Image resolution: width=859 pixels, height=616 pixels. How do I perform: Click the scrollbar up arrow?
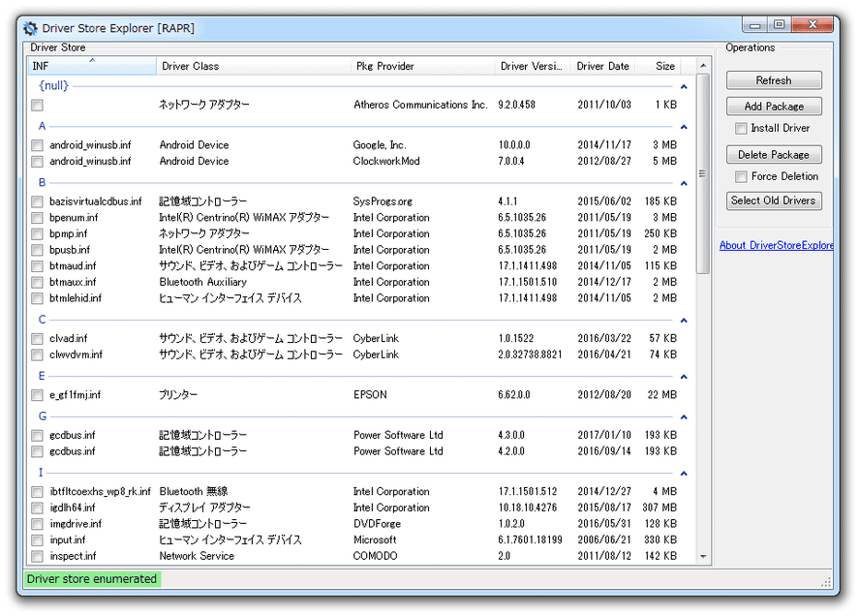click(x=703, y=65)
